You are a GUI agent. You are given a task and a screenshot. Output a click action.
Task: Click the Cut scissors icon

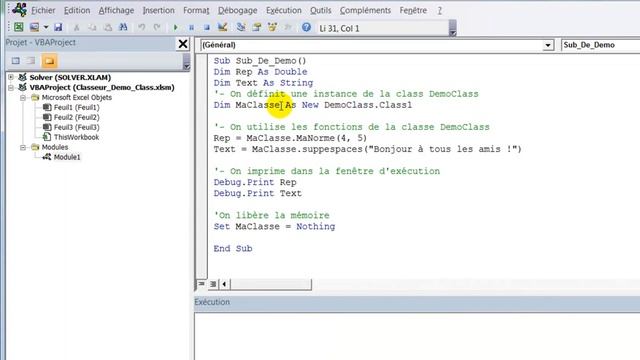(x=76, y=27)
